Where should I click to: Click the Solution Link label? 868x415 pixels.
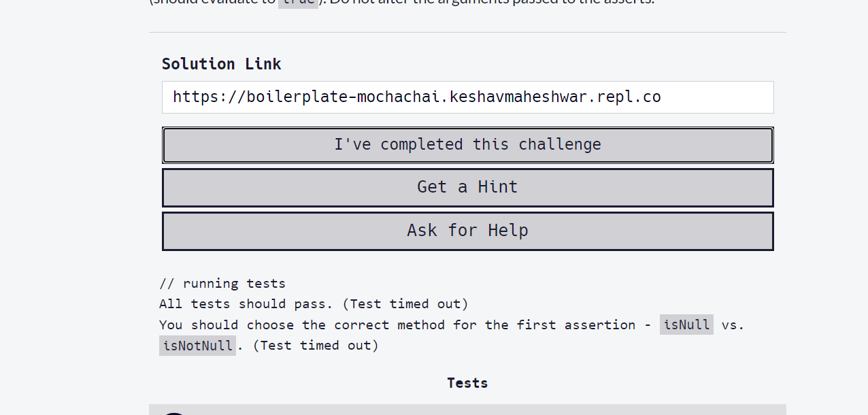pos(221,64)
